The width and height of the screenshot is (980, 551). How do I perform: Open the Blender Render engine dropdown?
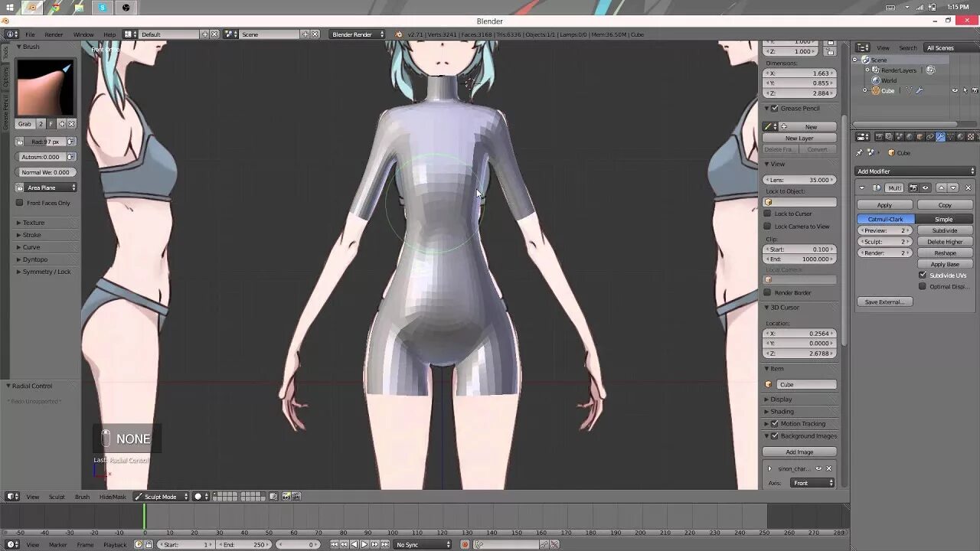click(x=357, y=34)
